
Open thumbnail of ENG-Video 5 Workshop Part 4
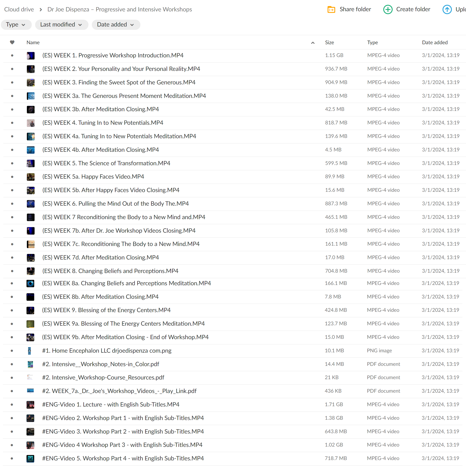pos(30,458)
